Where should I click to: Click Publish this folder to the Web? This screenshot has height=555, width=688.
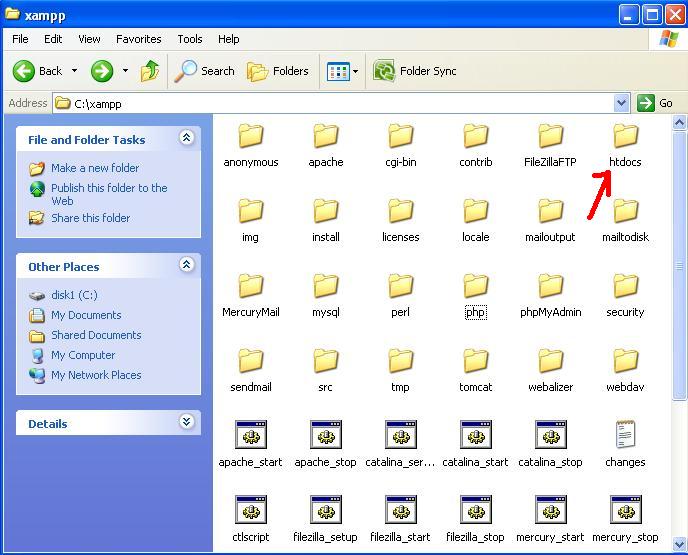tap(109, 194)
